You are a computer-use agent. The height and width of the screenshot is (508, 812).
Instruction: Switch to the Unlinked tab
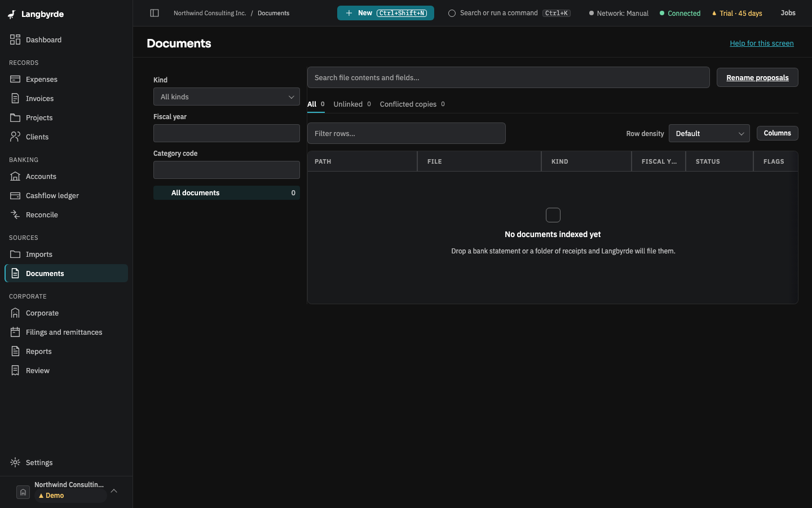(x=352, y=104)
